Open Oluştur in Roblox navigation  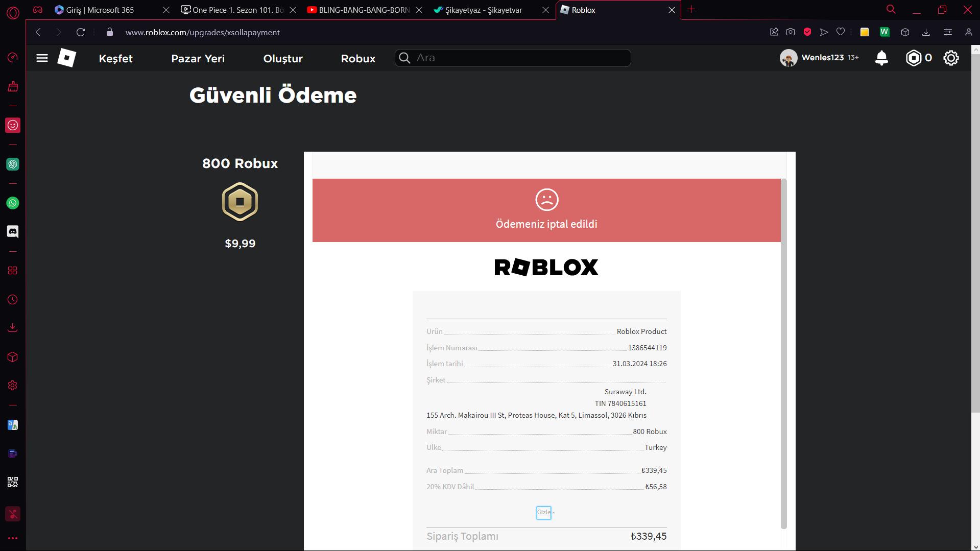click(283, 58)
